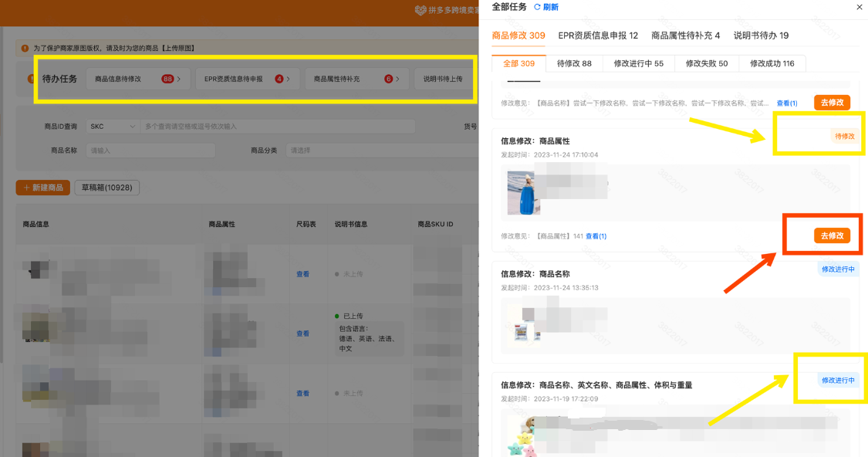This screenshot has height=457, width=868.
Task: Click 去修改 button for 商品属性 task
Action: coord(832,235)
